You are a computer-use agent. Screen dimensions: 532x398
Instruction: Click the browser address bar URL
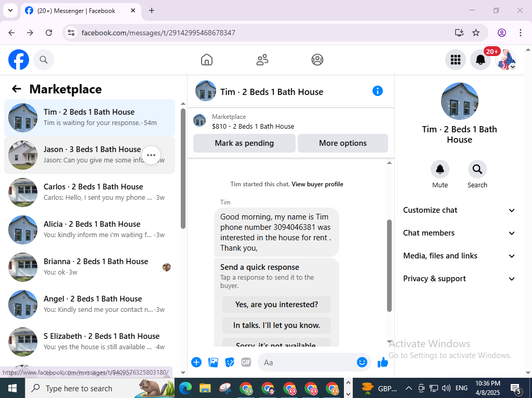click(158, 33)
